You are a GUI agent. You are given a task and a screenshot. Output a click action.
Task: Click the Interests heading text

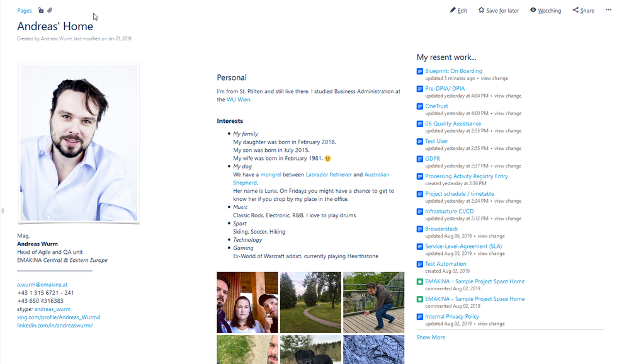coord(230,121)
